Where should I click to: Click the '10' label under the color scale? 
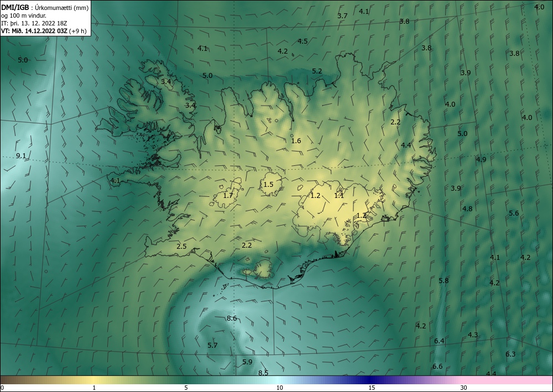(x=279, y=388)
